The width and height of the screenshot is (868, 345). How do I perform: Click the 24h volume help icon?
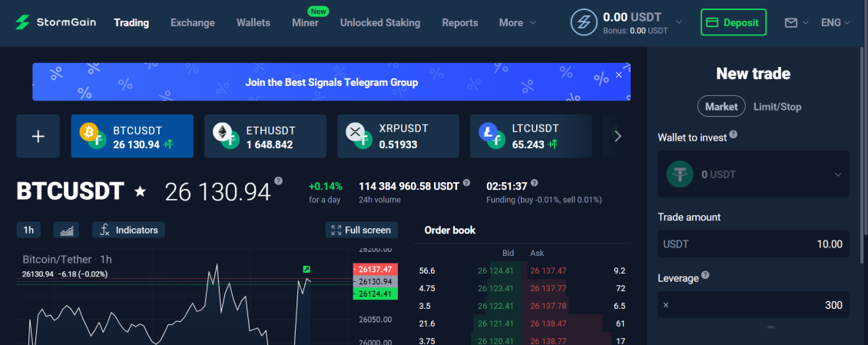tap(467, 183)
